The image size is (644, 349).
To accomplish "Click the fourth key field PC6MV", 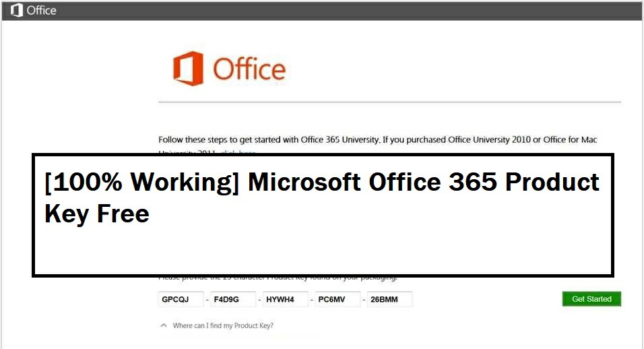I will (x=338, y=299).
